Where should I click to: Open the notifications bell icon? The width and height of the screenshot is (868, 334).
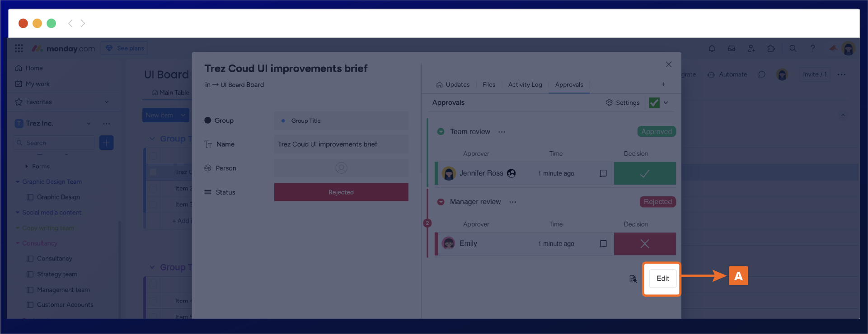pos(712,48)
